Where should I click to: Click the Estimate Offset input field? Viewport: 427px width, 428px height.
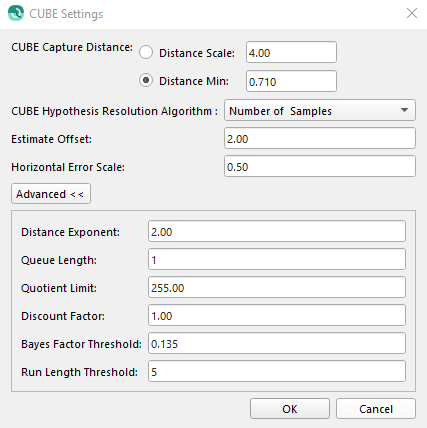(x=320, y=138)
